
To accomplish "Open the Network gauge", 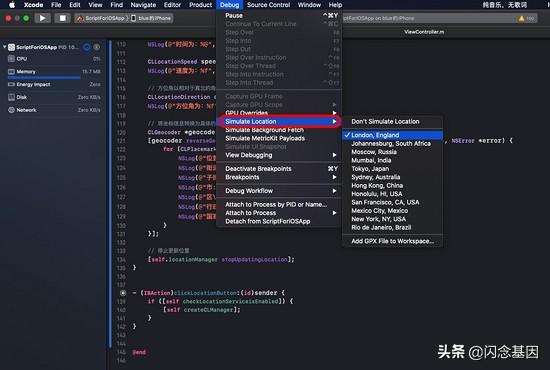I will pyautogui.click(x=54, y=110).
